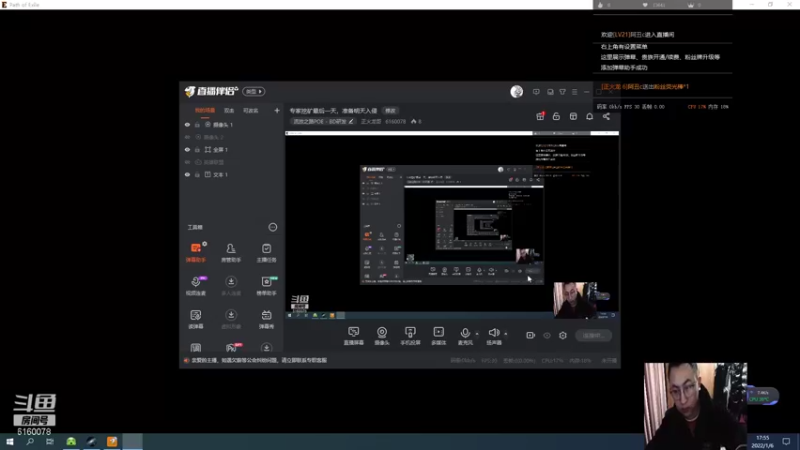The image size is (800, 450).
Task: Hide the 全屏 1 source
Action: click(187, 149)
